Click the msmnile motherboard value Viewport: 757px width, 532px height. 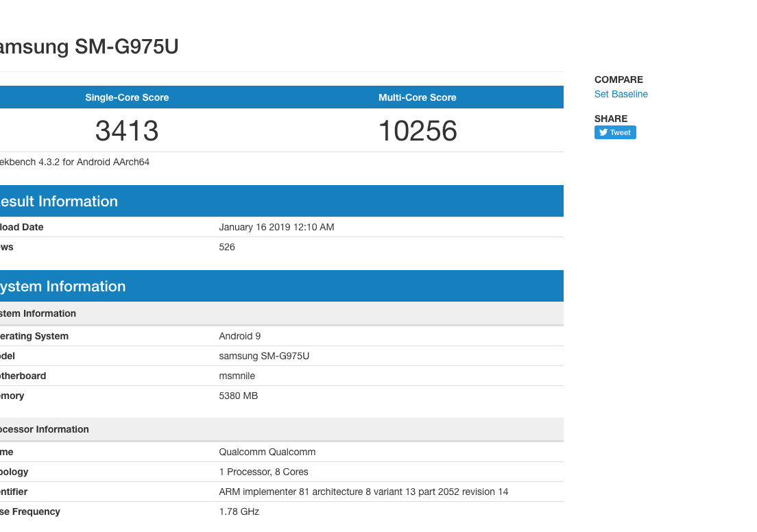pos(237,376)
